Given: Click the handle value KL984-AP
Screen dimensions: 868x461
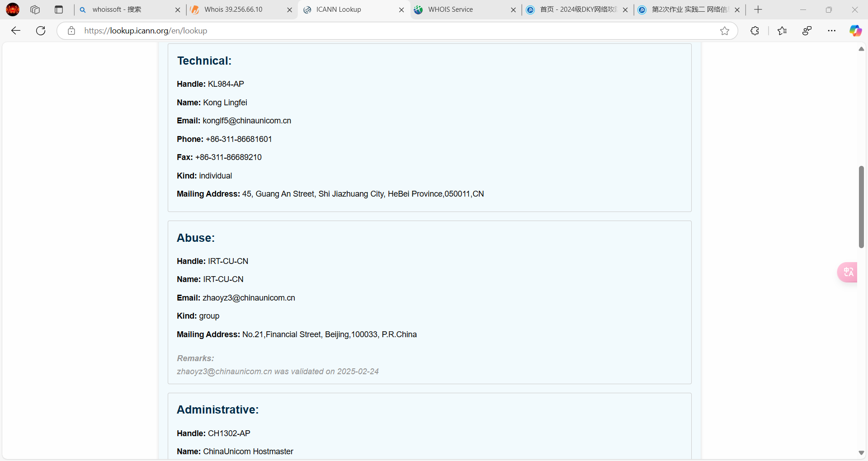Looking at the screenshot, I should click(x=226, y=84).
